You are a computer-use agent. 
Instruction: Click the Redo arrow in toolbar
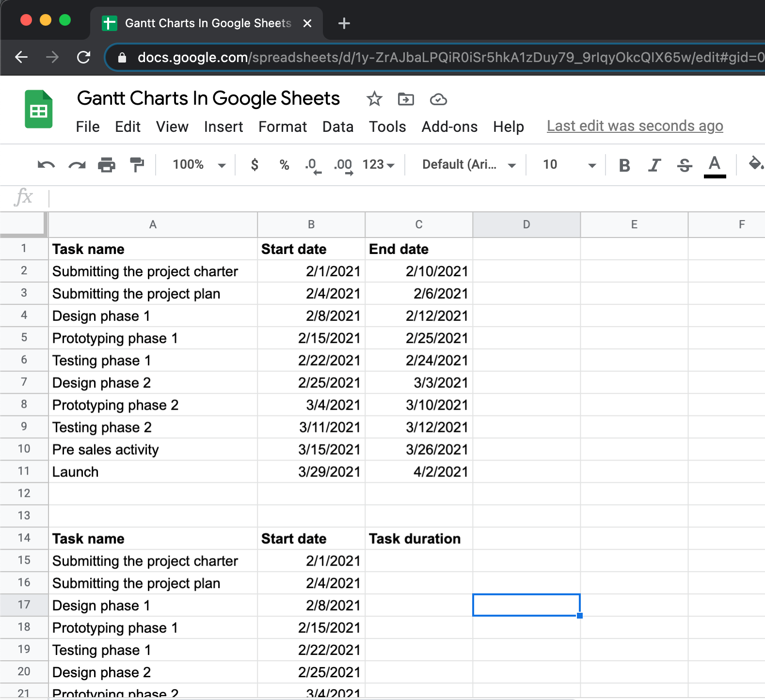pos(77,165)
